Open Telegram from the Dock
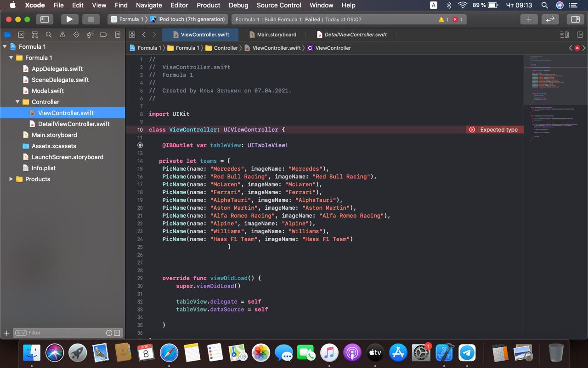 (x=468, y=353)
